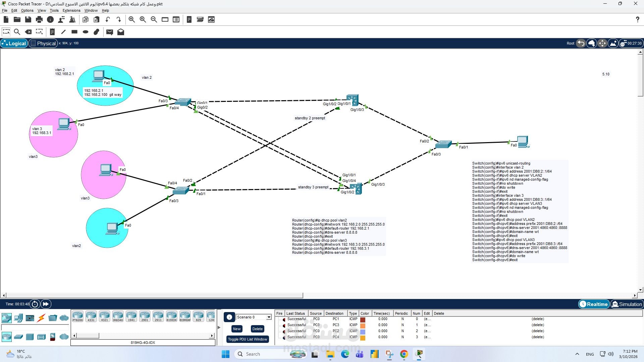Open the Options menu
Viewport: 644px width, 362px height.
click(27, 10)
